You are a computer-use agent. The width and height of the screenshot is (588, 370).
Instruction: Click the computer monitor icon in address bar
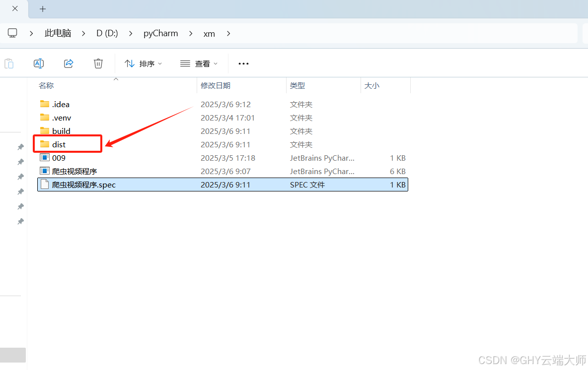point(12,33)
